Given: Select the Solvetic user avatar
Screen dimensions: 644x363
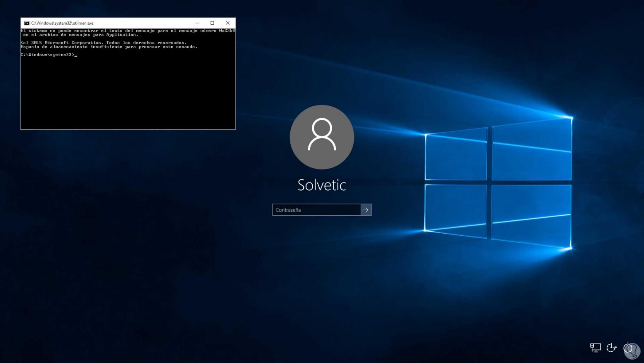Looking at the screenshot, I should click(x=322, y=137).
